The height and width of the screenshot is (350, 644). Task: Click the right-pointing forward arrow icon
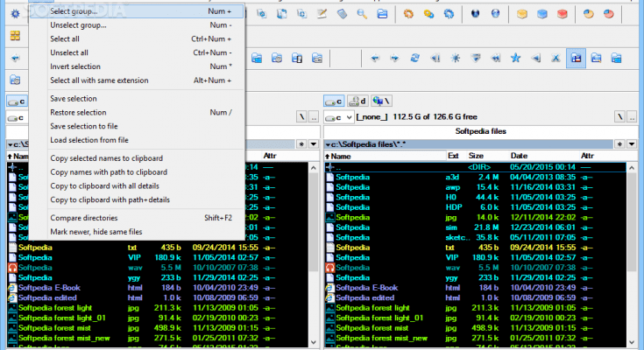coord(394,58)
